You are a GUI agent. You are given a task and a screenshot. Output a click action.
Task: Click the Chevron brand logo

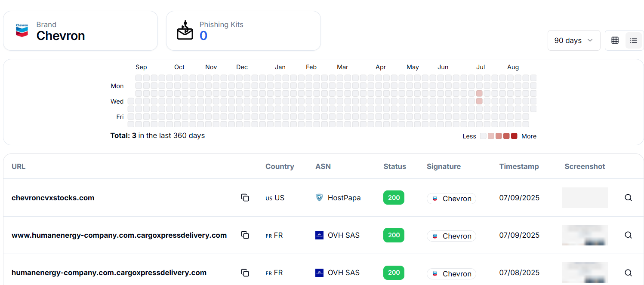coord(22,31)
